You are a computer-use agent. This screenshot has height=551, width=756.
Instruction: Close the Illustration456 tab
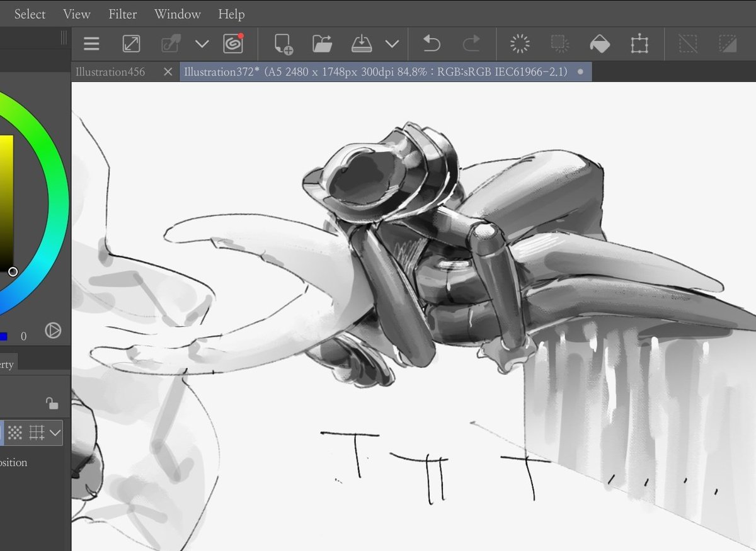168,72
